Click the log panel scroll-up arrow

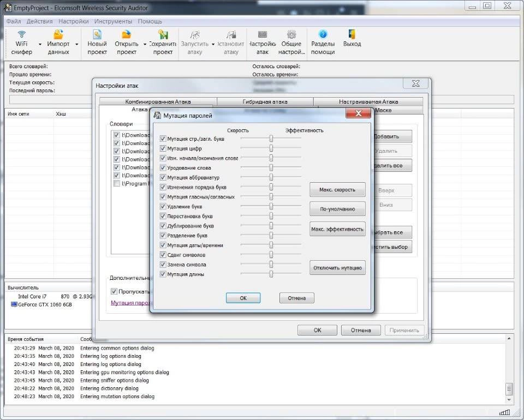[x=509, y=339]
